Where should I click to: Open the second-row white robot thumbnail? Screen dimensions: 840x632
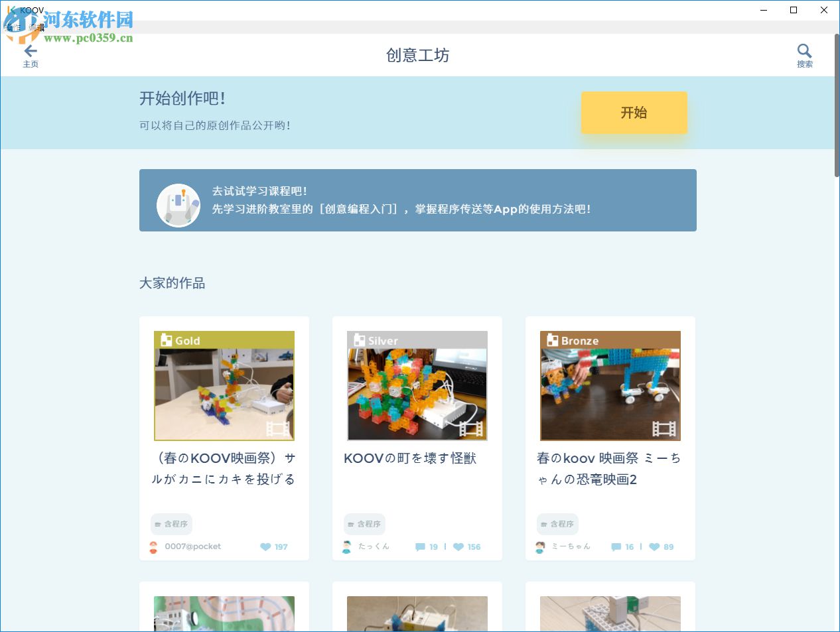(x=610, y=613)
